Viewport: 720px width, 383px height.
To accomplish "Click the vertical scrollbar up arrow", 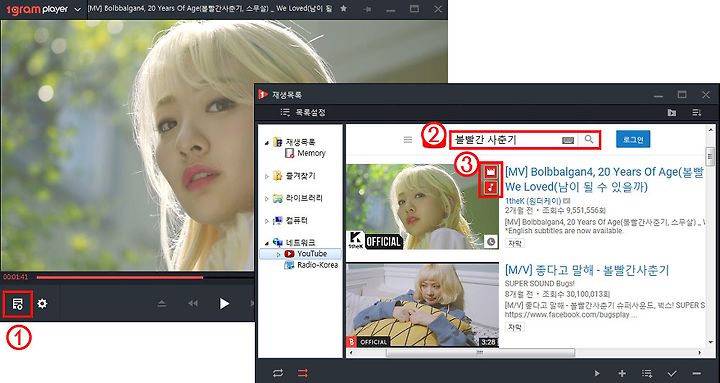I will pos(710,129).
